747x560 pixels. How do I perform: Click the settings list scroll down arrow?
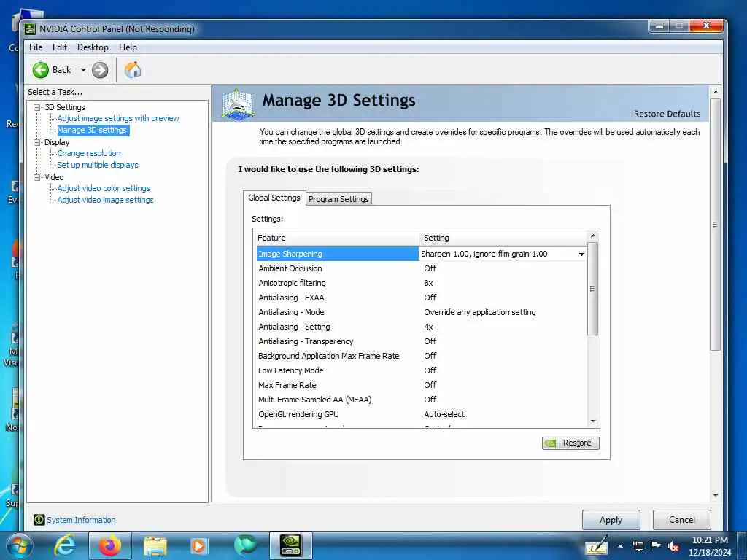point(592,421)
